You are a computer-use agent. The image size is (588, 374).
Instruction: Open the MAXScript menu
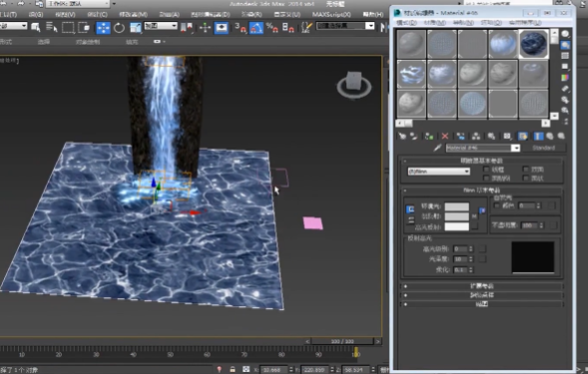(x=331, y=14)
